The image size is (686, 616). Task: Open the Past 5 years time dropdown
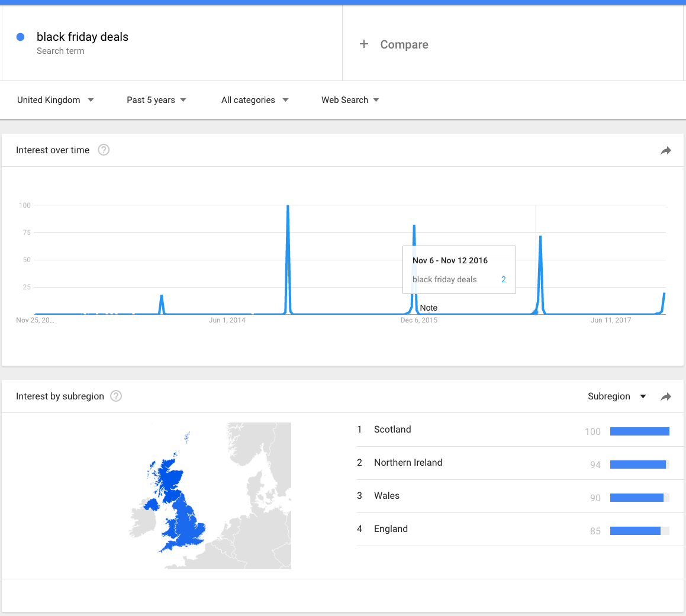(x=156, y=100)
